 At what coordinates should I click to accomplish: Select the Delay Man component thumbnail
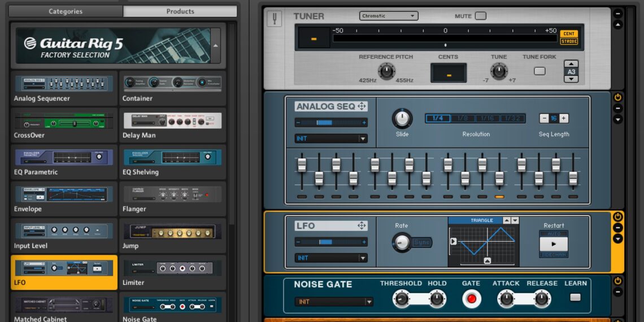tap(172, 120)
